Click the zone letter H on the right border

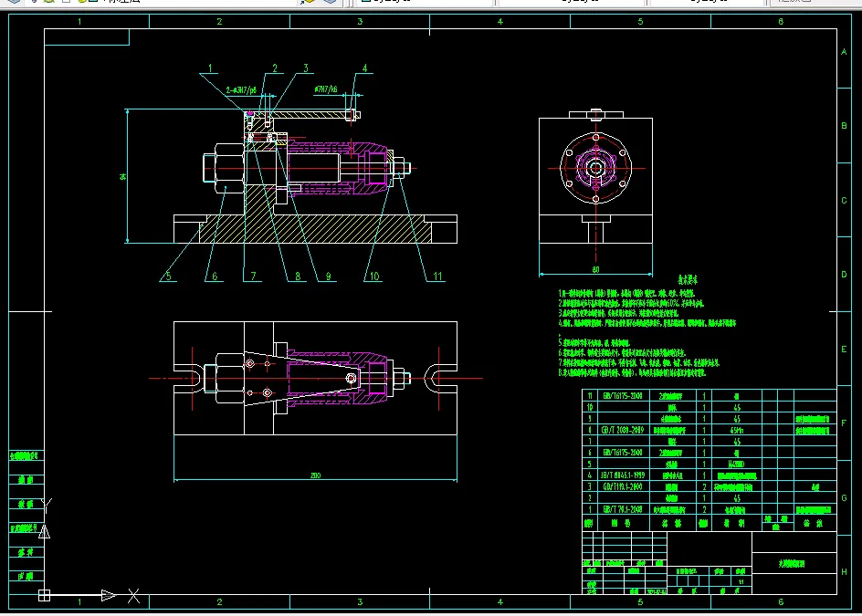pos(844,571)
